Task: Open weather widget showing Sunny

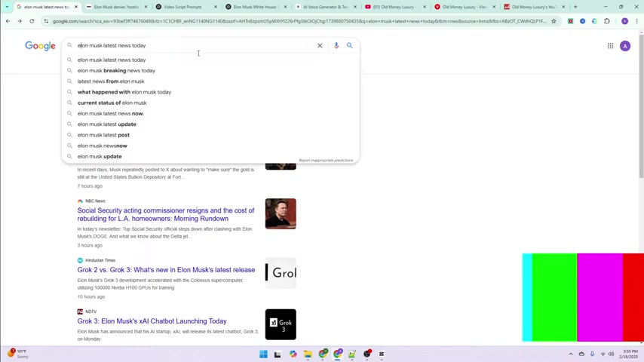Action: click(18, 354)
